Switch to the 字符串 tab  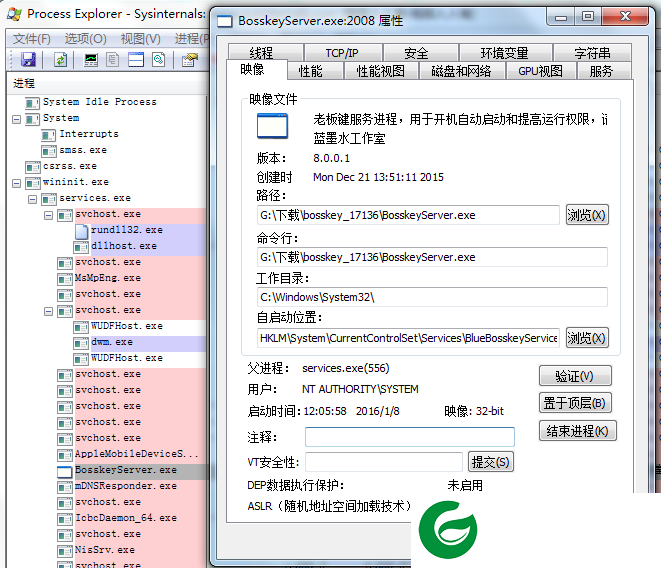point(592,53)
